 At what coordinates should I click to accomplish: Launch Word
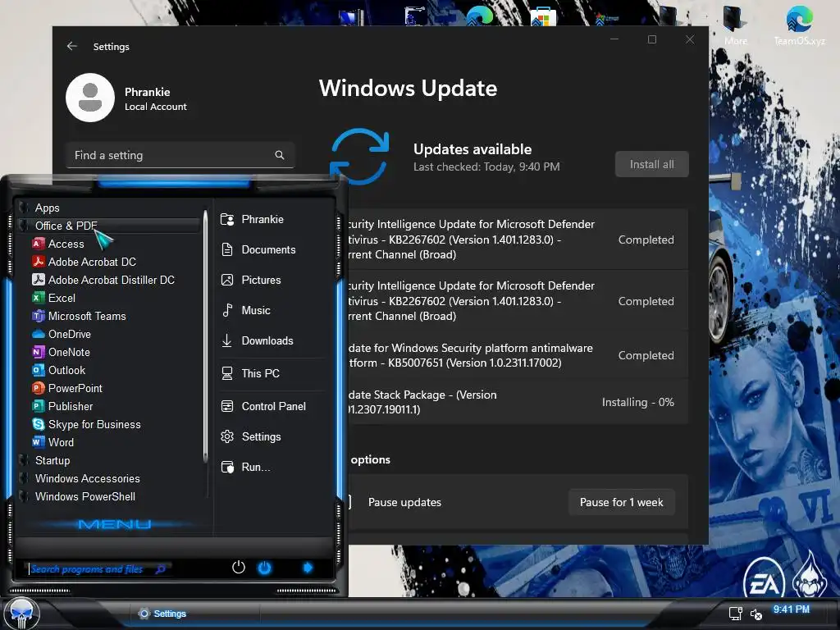[53, 442]
